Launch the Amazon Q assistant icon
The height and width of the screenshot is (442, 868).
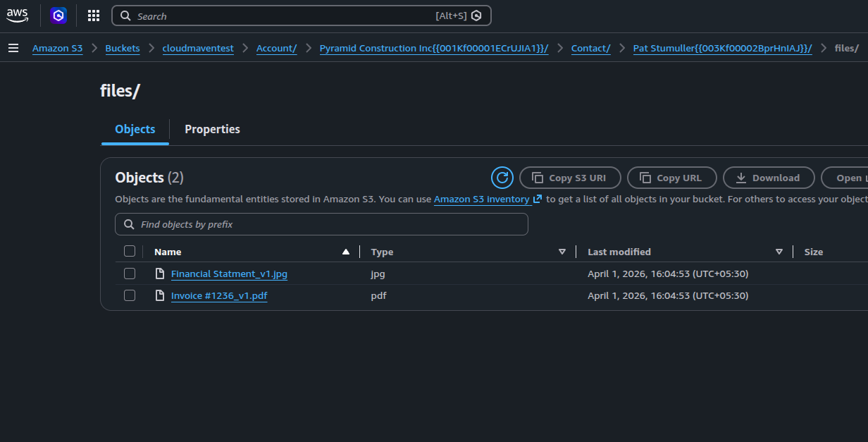[x=59, y=16]
